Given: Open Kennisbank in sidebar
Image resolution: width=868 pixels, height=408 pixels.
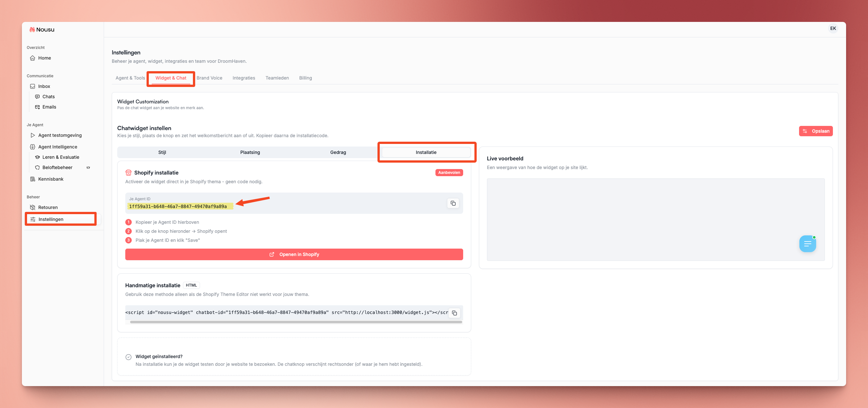Looking at the screenshot, I should 51,179.
